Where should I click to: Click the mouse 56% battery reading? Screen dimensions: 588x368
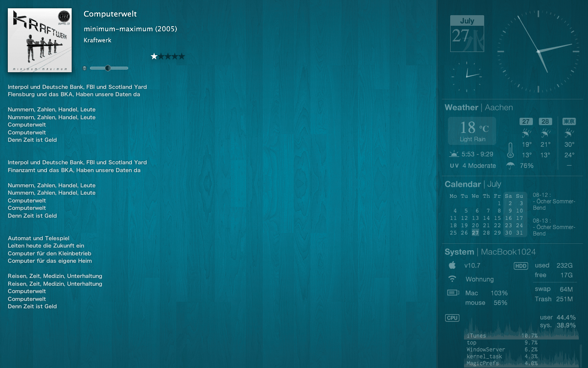click(486, 303)
